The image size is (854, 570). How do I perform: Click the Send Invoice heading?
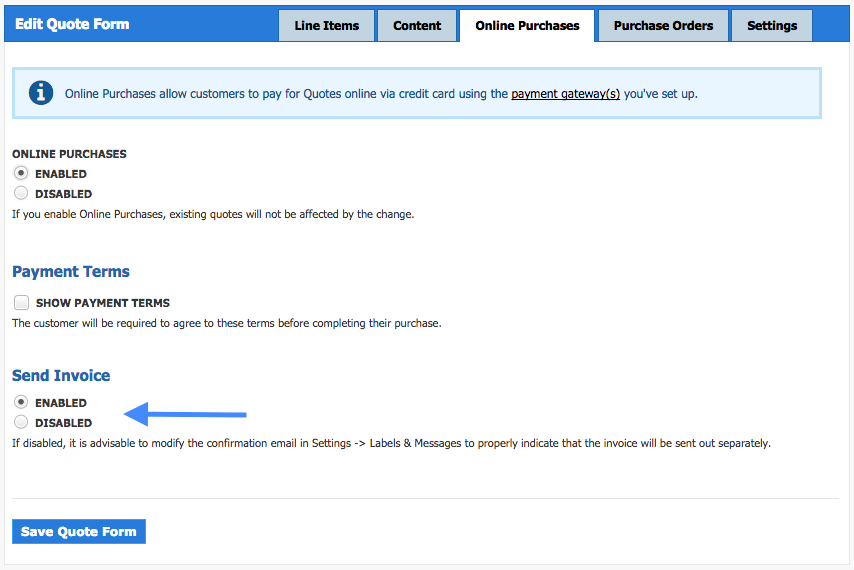click(x=61, y=375)
